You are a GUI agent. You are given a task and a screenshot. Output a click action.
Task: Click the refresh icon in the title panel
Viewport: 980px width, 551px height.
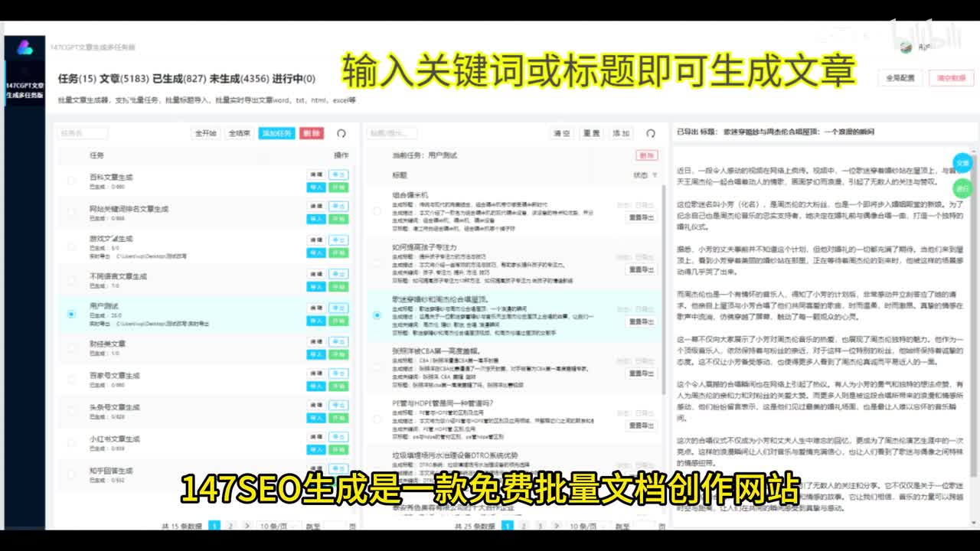[x=651, y=133]
